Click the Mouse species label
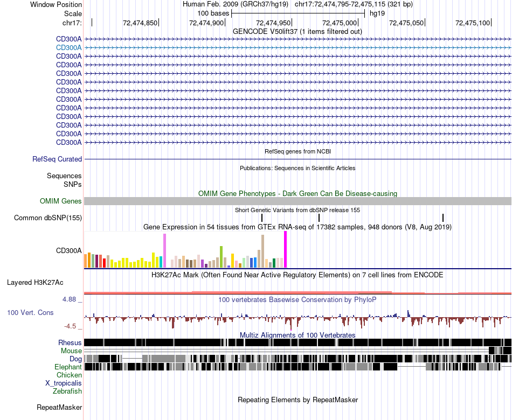 pyautogui.click(x=71, y=351)
